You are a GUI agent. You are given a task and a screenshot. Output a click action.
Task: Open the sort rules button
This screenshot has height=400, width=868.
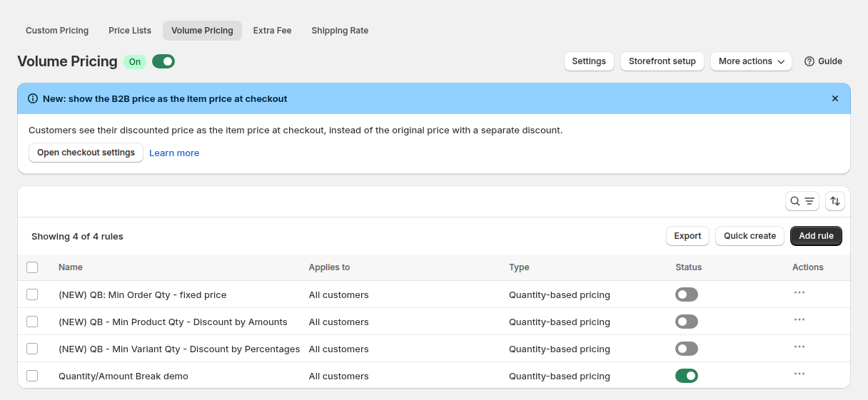click(835, 201)
